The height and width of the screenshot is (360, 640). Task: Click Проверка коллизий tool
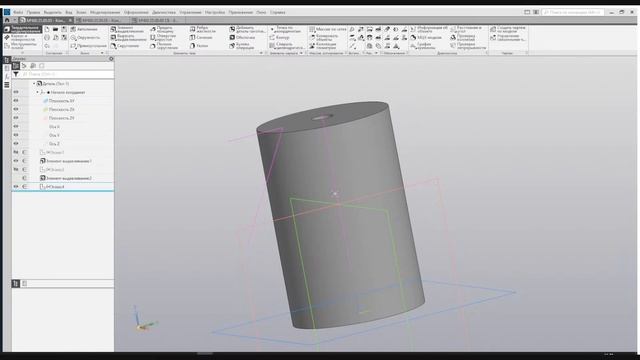coord(463,38)
